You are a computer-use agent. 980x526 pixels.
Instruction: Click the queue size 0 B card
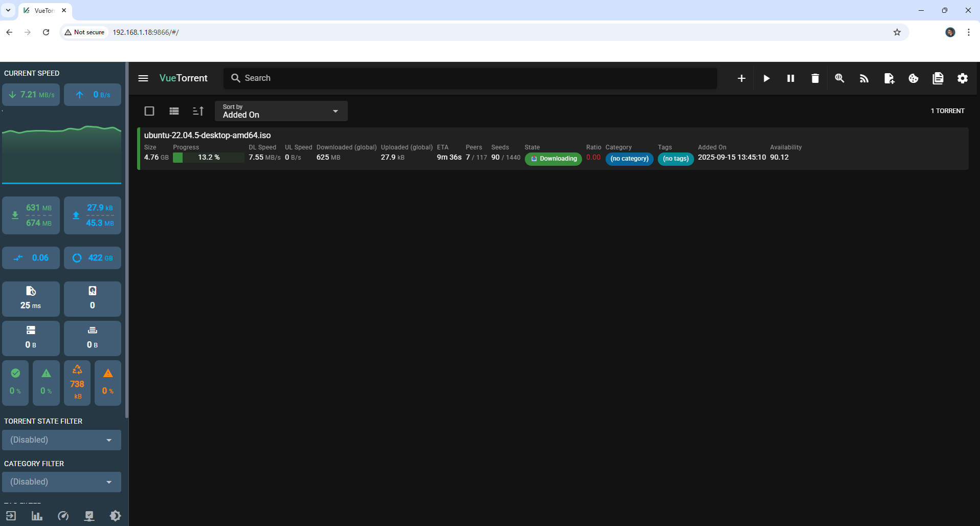click(93, 338)
